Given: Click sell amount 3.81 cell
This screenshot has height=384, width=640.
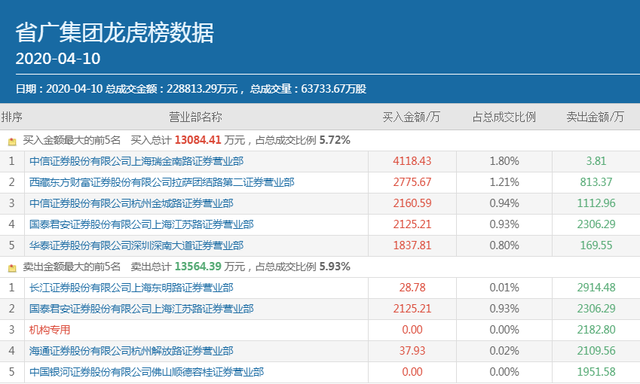Looking at the screenshot, I should tap(596, 161).
